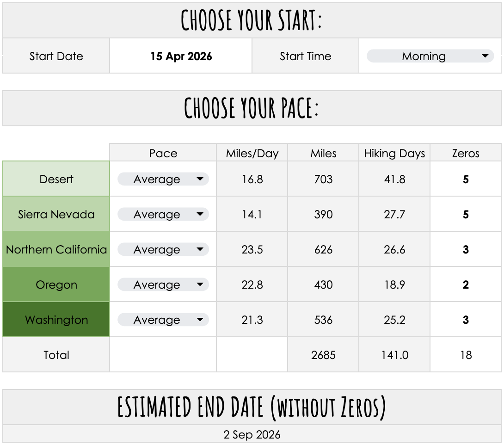Select the Hiking Days column header
This screenshot has height=445, width=504.
pos(394,153)
